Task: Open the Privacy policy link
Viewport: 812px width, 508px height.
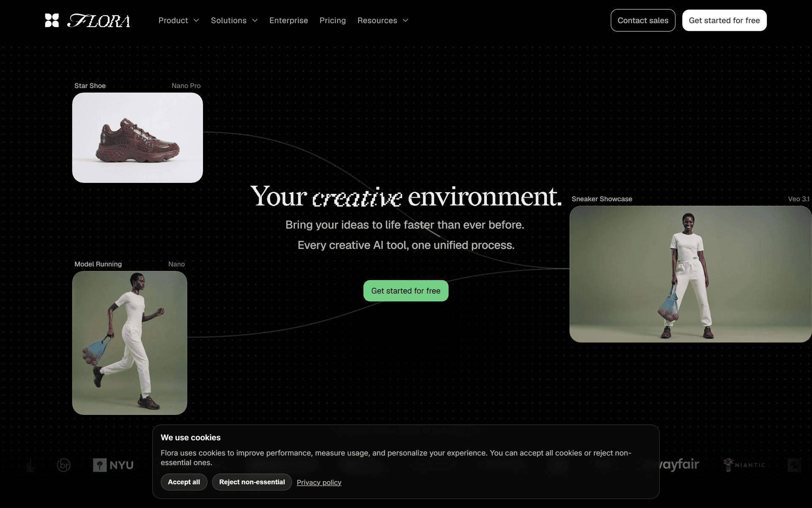Action: point(319,483)
